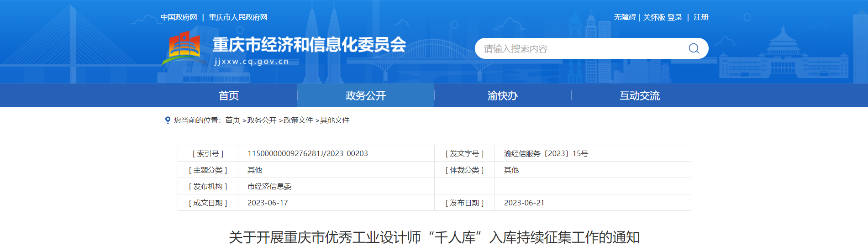
Task: Click the 重庆市经济和信息化委员会 site title
Action: (309, 45)
